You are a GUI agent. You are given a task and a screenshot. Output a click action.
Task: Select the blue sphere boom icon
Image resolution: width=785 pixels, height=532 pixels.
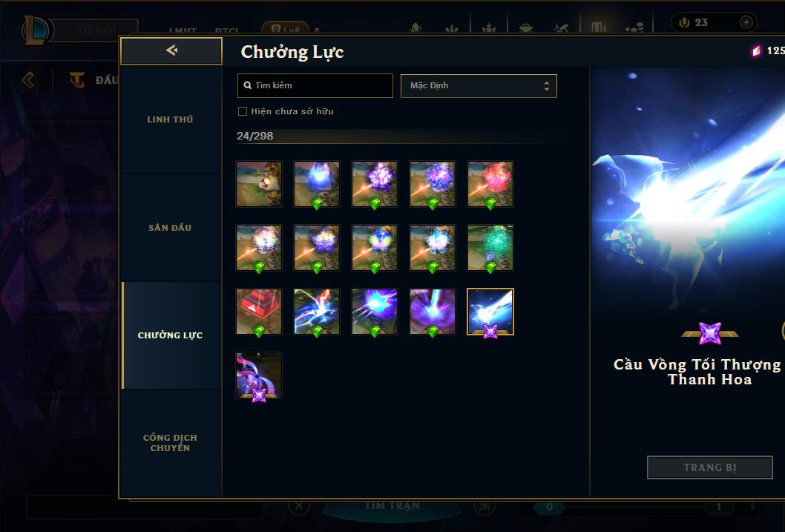(x=316, y=184)
